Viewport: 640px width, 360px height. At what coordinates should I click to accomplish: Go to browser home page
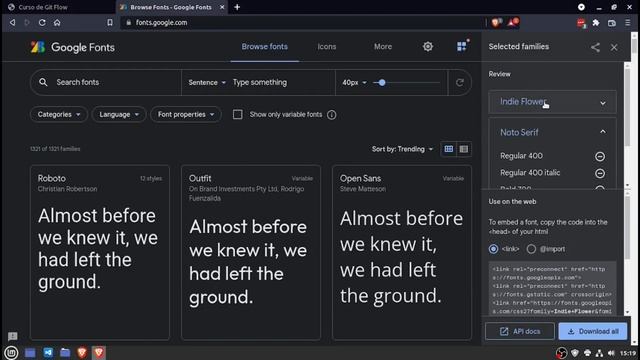57,22
